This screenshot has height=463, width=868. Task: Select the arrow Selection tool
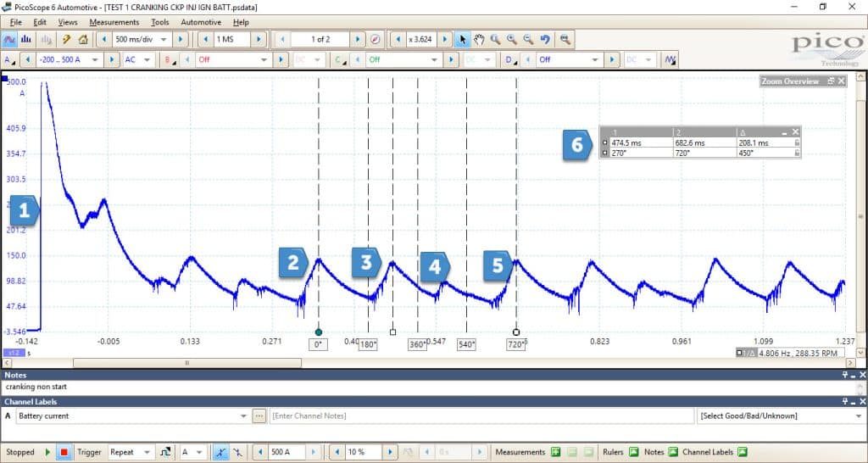point(463,39)
